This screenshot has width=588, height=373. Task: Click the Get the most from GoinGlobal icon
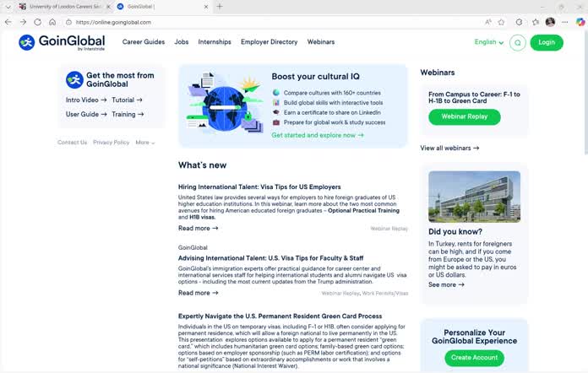[74, 80]
